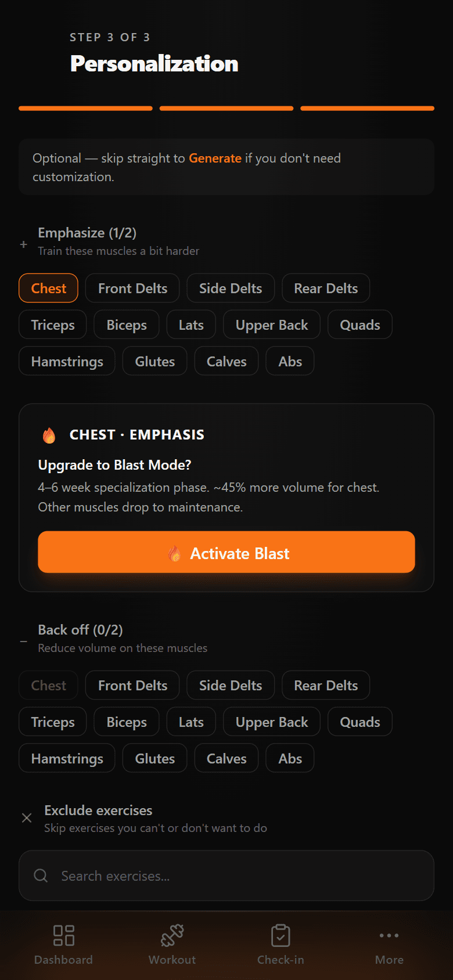Select the Workout dumbbell icon
This screenshot has height=980, width=453.
point(172,935)
